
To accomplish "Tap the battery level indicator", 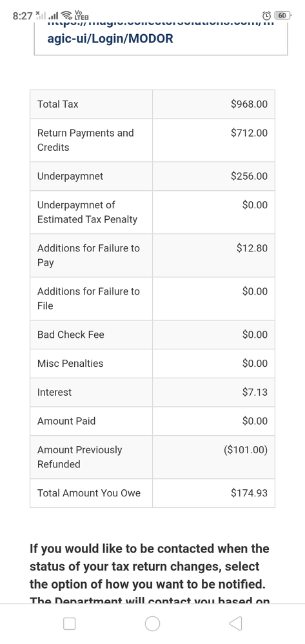I will [282, 15].
